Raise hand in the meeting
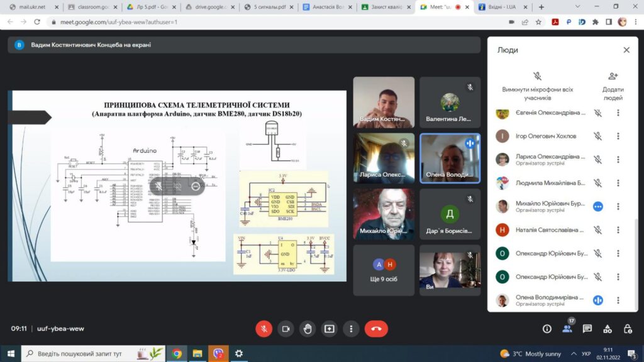The width and height of the screenshot is (644, 362). coord(308,329)
